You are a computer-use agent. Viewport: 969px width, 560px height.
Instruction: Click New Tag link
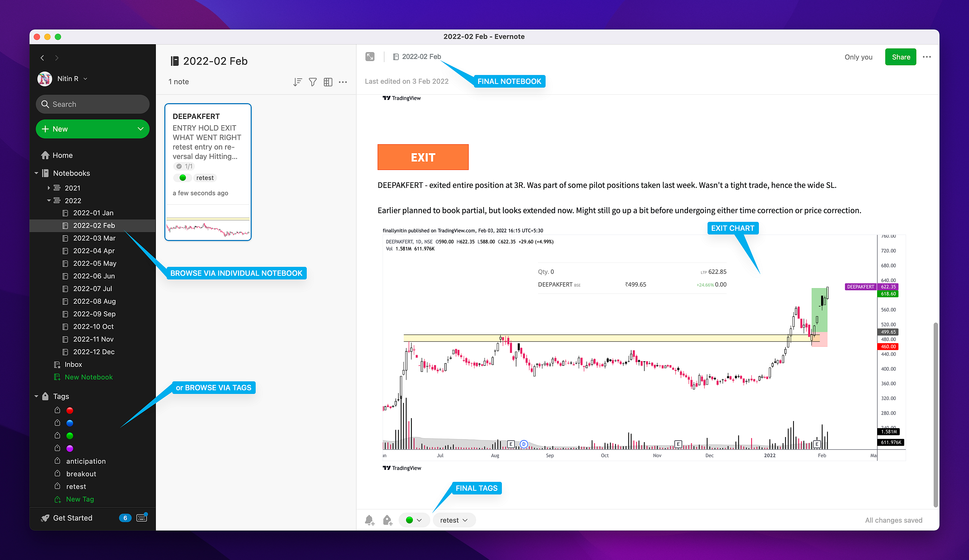[x=80, y=499]
